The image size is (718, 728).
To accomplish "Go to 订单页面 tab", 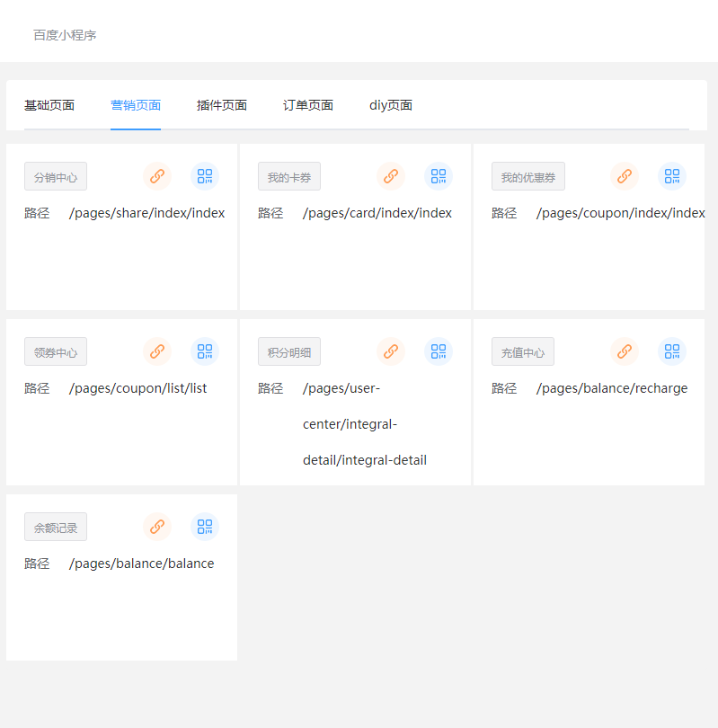I will [x=308, y=105].
